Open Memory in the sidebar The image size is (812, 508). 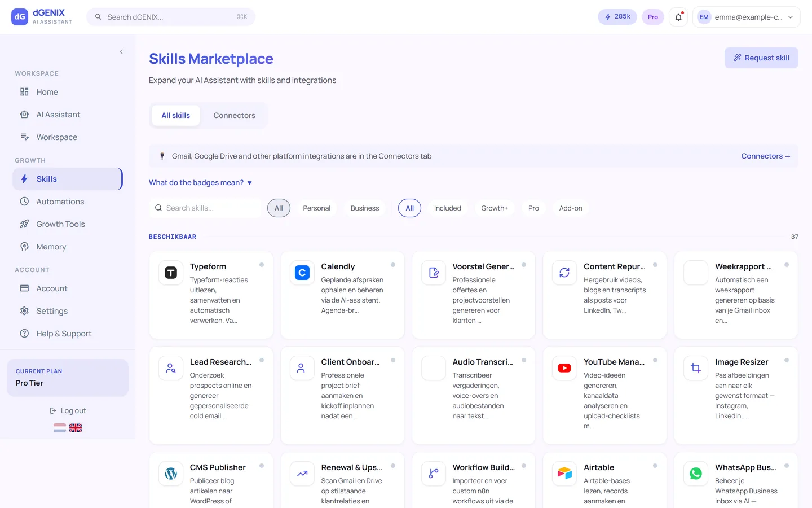tap(68, 247)
